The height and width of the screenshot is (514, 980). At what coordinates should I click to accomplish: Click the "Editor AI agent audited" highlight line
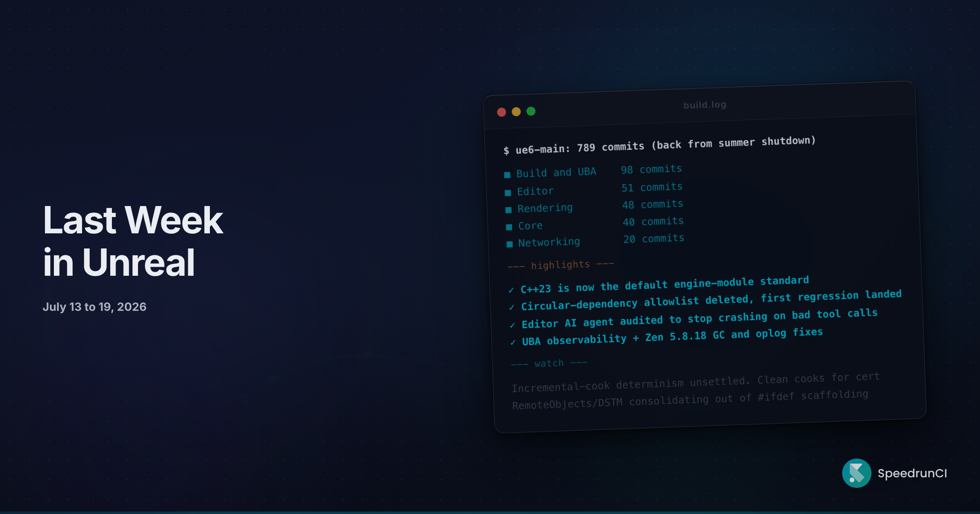699,319
